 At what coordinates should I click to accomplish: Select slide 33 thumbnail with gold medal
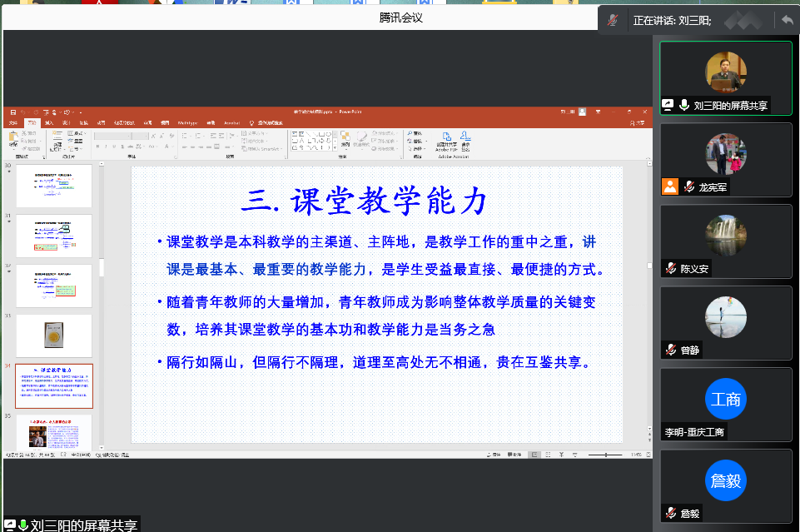pyautogui.click(x=54, y=336)
